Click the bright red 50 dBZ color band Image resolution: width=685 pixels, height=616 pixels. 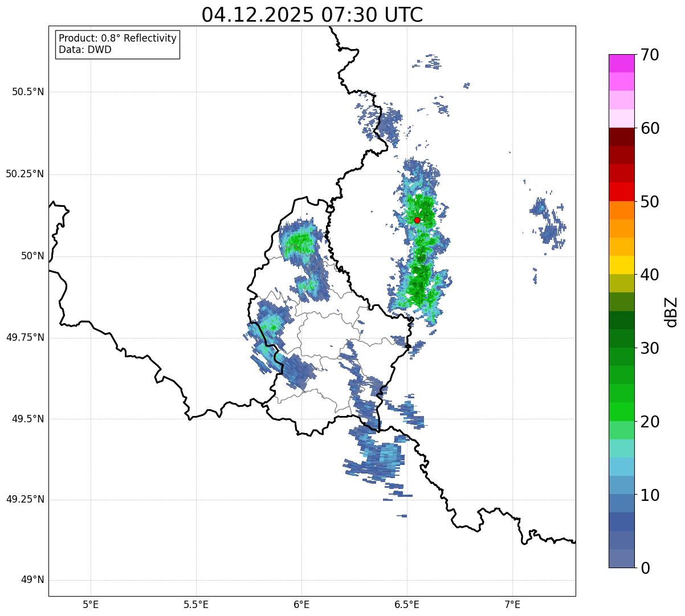(622, 191)
